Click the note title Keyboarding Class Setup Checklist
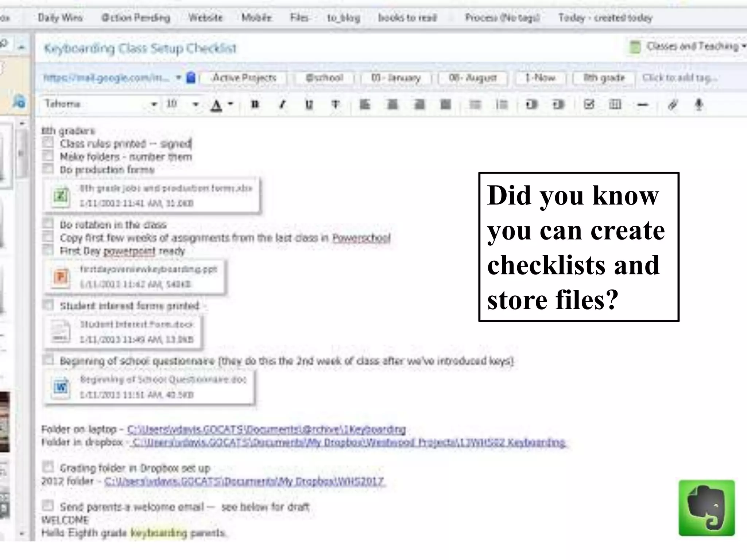 (x=140, y=48)
